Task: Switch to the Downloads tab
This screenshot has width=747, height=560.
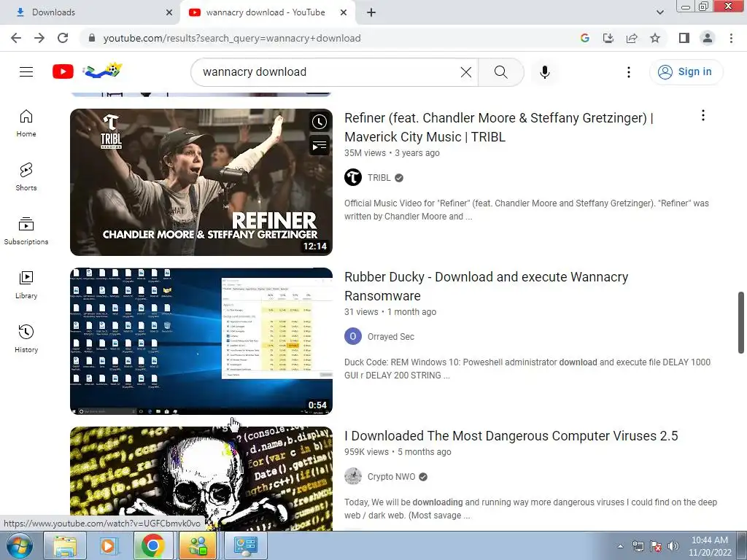Action: [x=90, y=12]
